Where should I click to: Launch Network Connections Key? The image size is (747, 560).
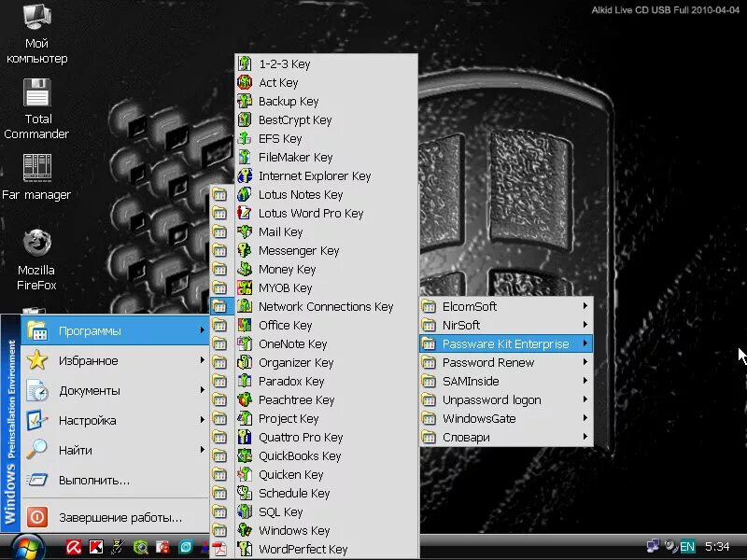coord(326,307)
